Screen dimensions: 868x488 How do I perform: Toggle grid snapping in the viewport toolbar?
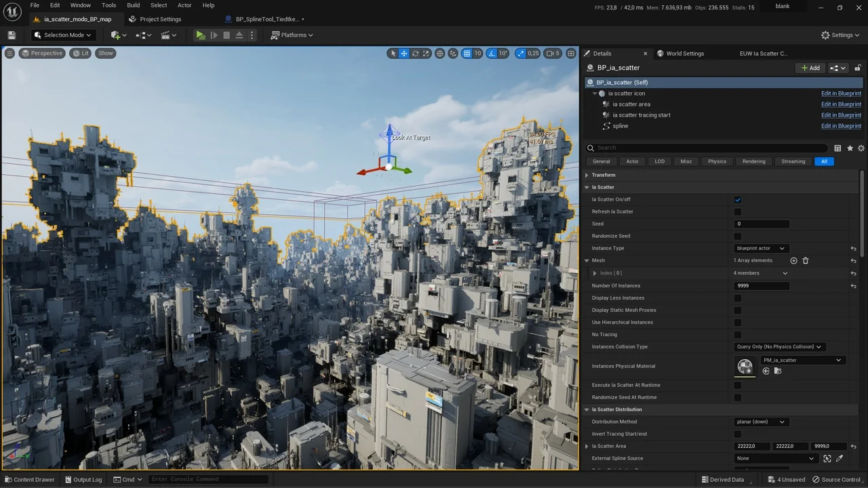(467, 54)
